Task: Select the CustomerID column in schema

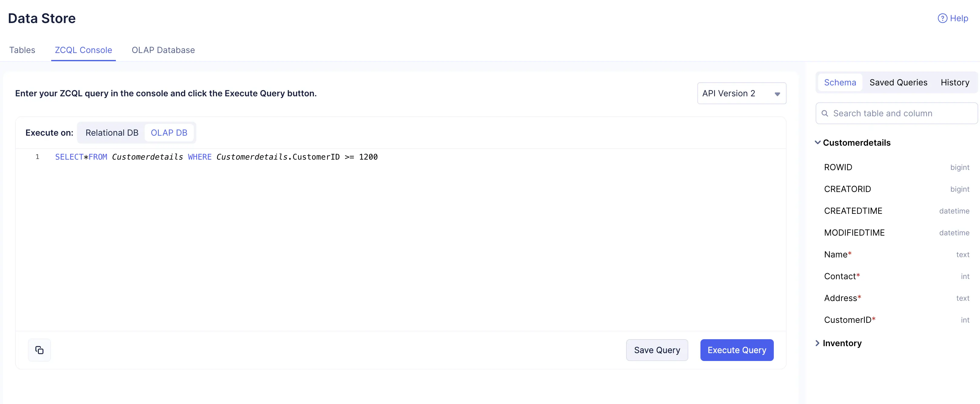Action: click(x=847, y=320)
